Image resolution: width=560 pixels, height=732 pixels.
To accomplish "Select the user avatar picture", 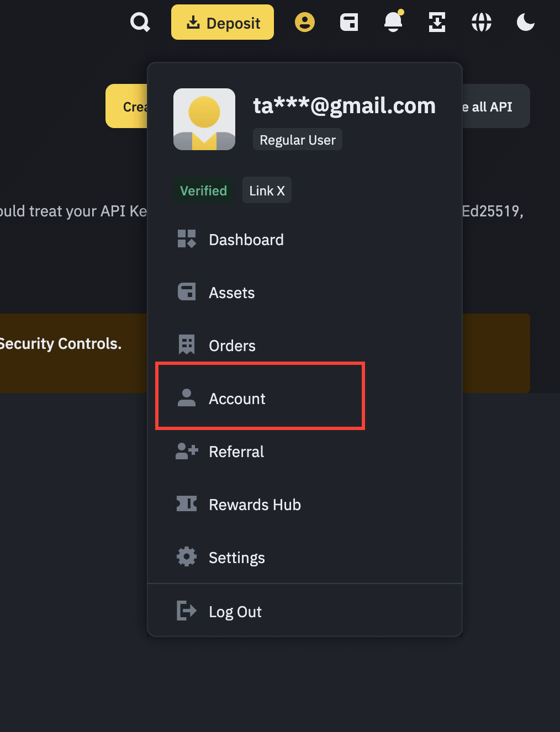I will tap(204, 119).
